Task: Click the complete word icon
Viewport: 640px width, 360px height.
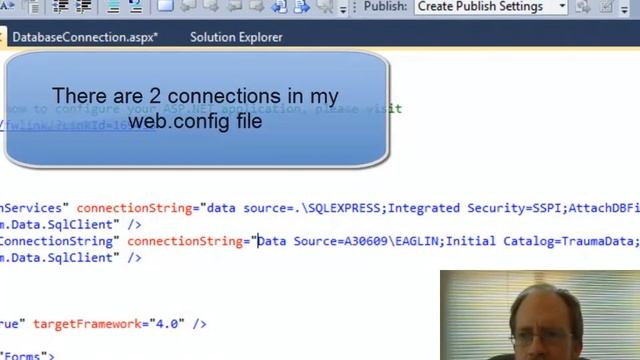Action: (7, 6)
